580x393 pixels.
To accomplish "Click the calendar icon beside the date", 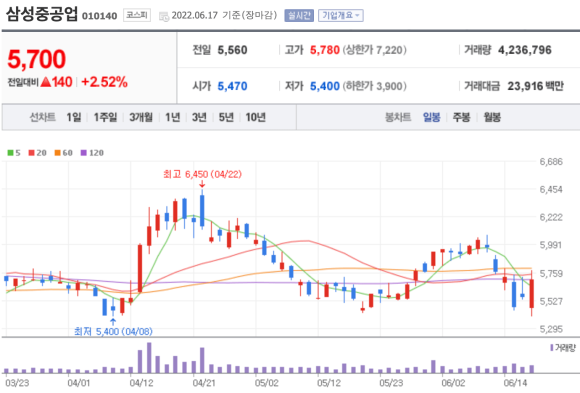I will click(x=163, y=16).
